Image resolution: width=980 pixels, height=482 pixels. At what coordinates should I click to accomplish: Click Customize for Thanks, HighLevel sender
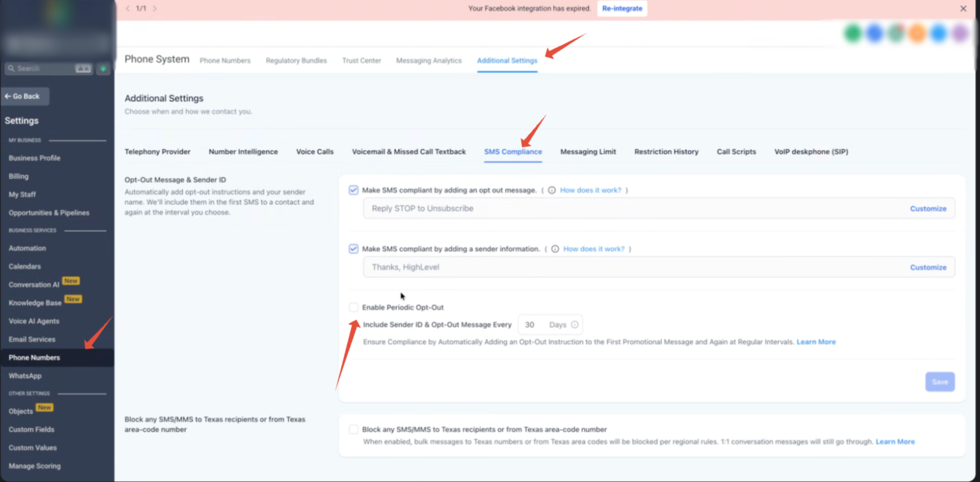(x=928, y=267)
